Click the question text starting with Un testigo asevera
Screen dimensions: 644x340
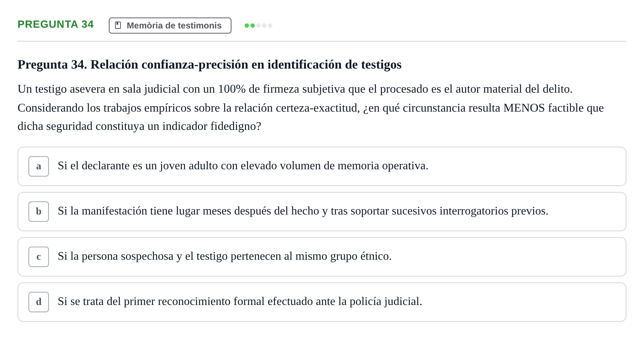click(x=311, y=108)
